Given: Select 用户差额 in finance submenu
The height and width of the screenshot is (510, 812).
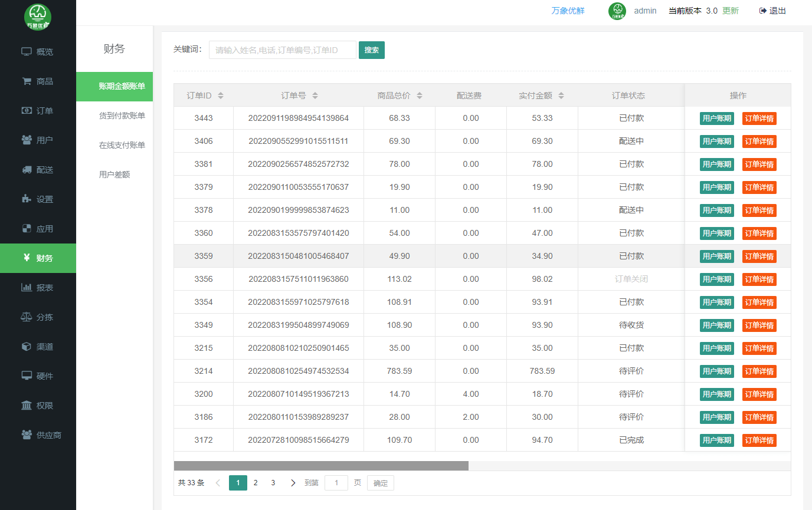Looking at the screenshot, I should (x=114, y=175).
